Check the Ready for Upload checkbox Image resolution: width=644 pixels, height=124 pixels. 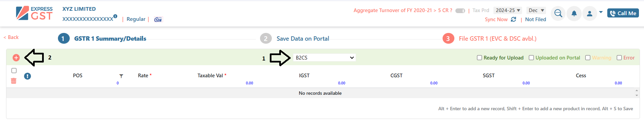(x=479, y=58)
